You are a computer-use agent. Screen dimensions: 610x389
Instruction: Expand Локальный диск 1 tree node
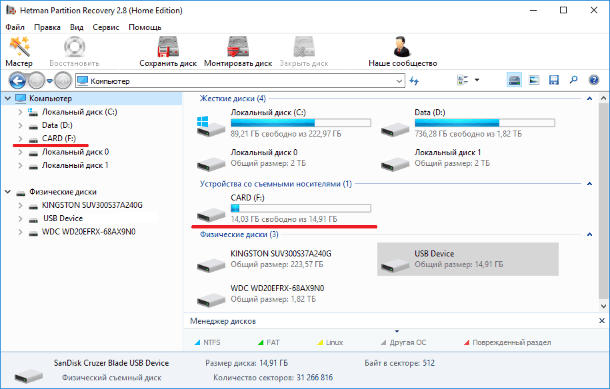point(20,165)
